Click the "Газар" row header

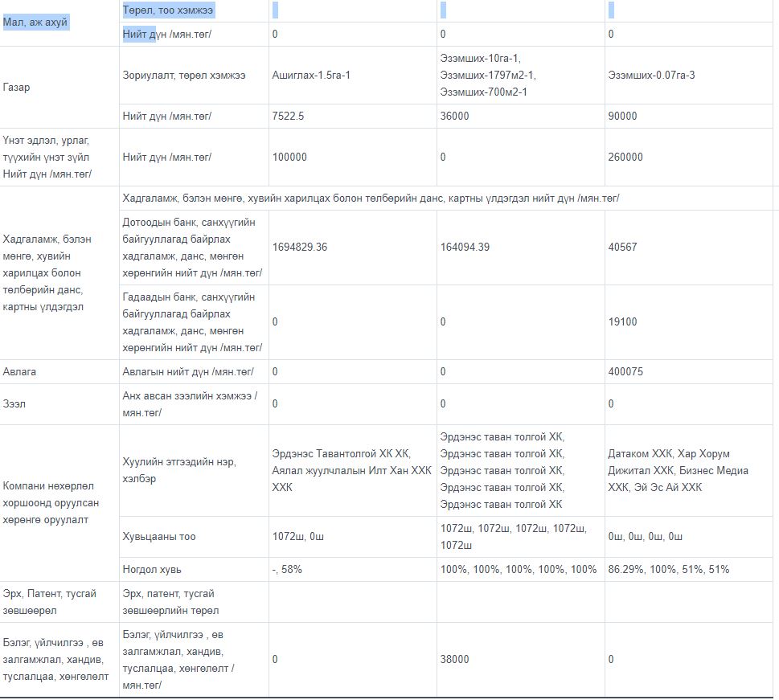coord(17,87)
